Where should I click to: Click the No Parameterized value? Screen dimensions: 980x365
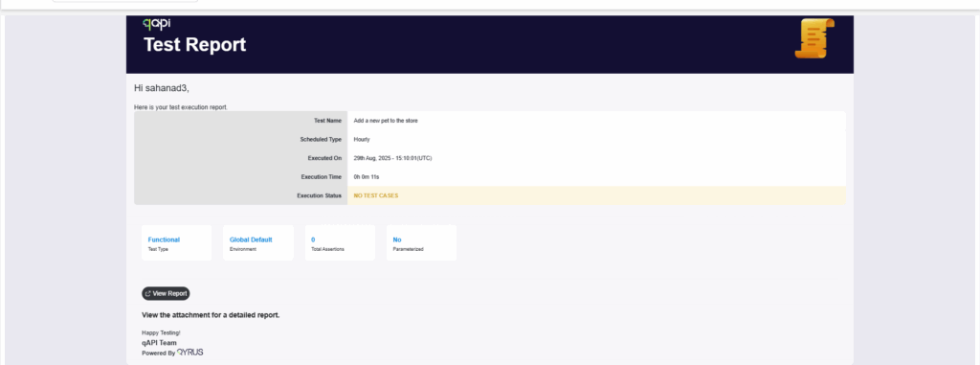(x=397, y=240)
